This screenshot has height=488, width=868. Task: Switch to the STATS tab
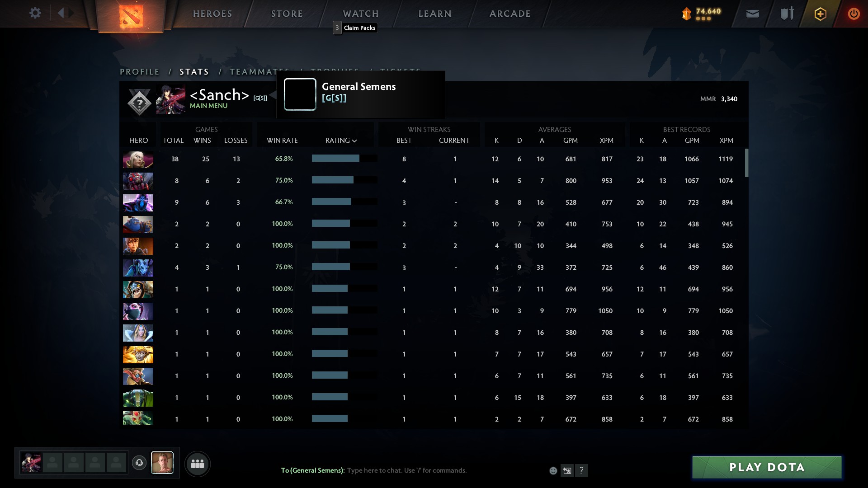point(194,72)
